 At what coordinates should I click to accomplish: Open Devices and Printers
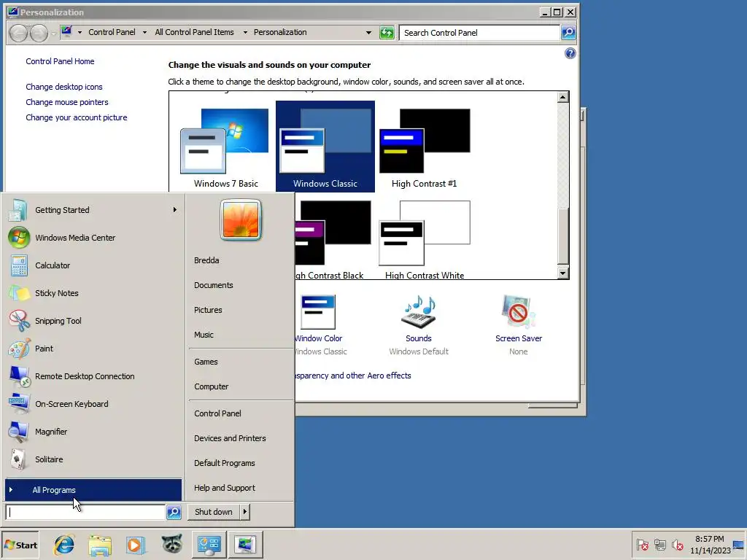(x=230, y=438)
